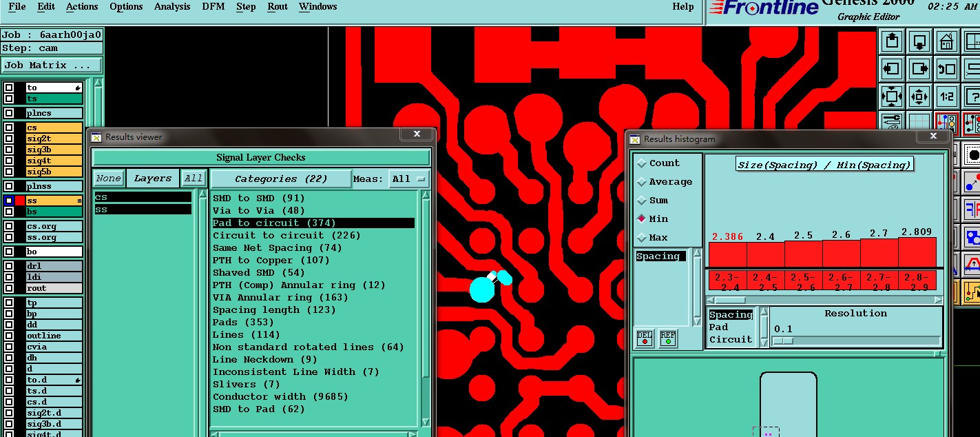
Task: Select 'Pad' in histogram attribute list
Action: pyautogui.click(x=719, y=327)
